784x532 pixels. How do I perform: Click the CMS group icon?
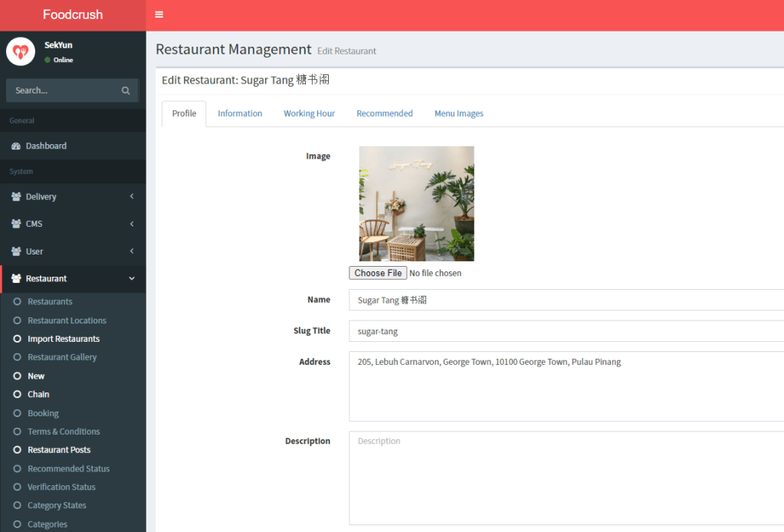coord(16,224)
